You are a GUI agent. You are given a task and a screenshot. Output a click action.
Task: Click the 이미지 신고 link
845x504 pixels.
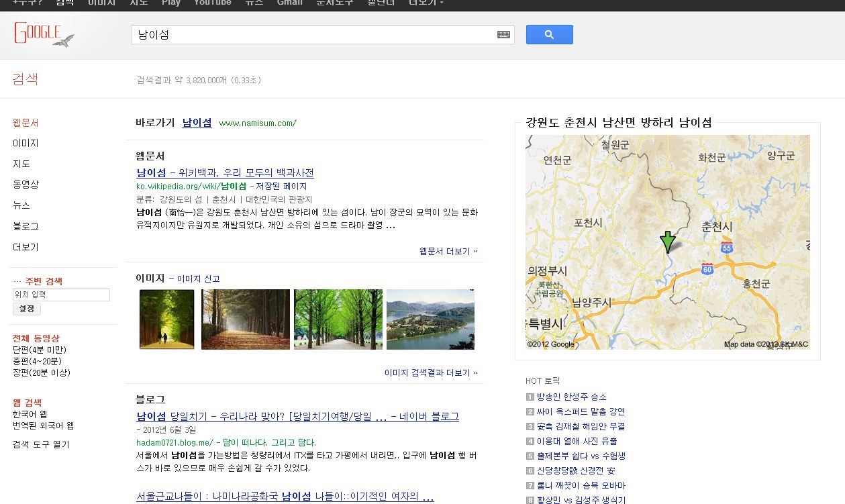point(198,279)
